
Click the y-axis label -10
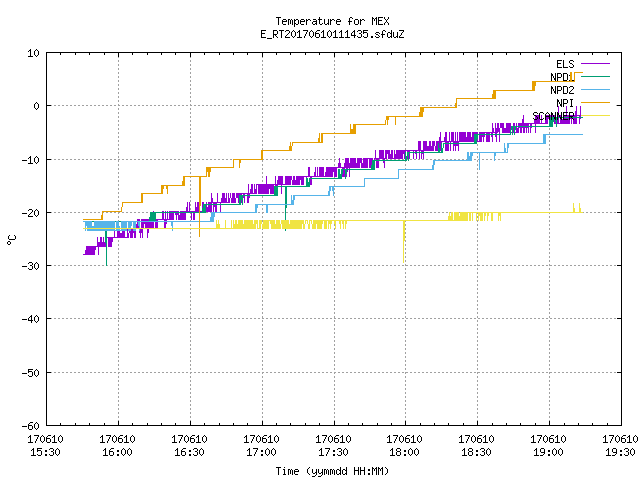pyautogui.click(x=31, y=160)
